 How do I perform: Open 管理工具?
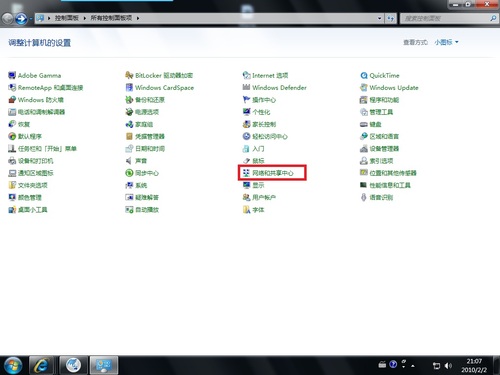(376, 112)
